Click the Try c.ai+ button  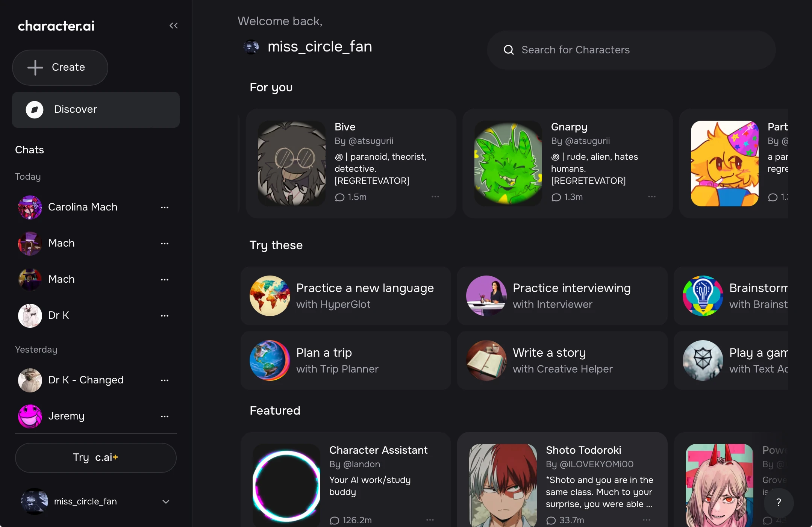[x=95, y=458]
